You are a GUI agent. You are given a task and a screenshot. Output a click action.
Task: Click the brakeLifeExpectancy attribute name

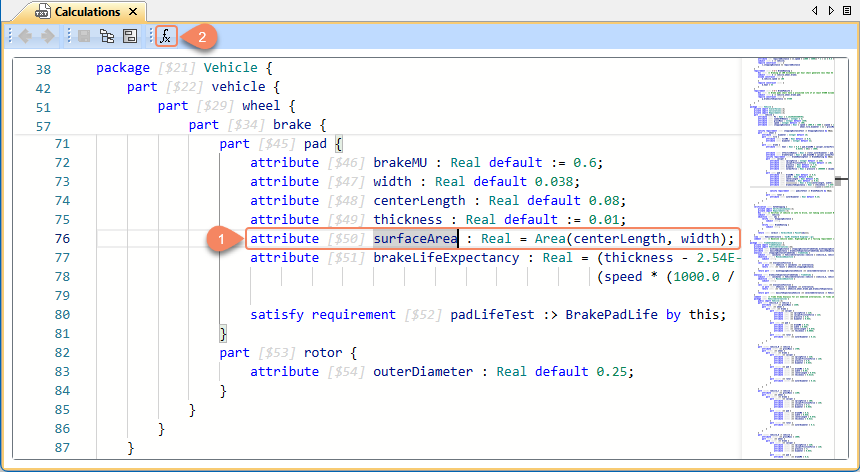coord(446,258)
